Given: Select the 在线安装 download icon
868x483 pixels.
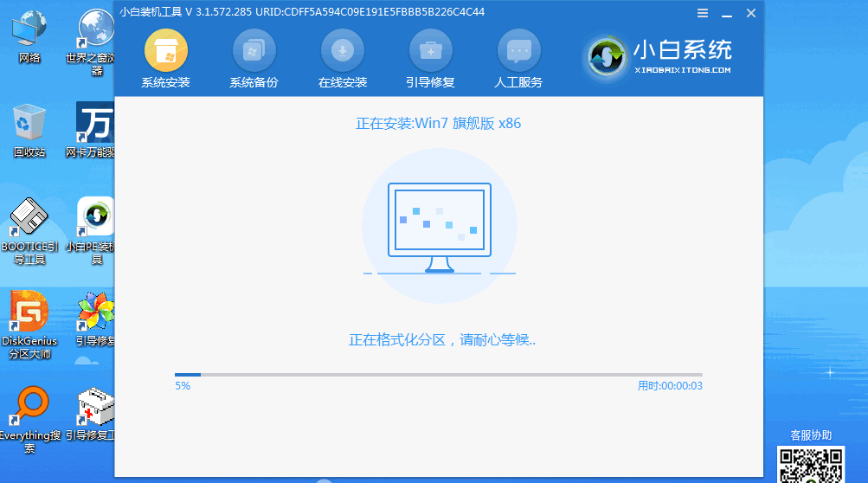Looking at the screenshot, I should point(342,51).
